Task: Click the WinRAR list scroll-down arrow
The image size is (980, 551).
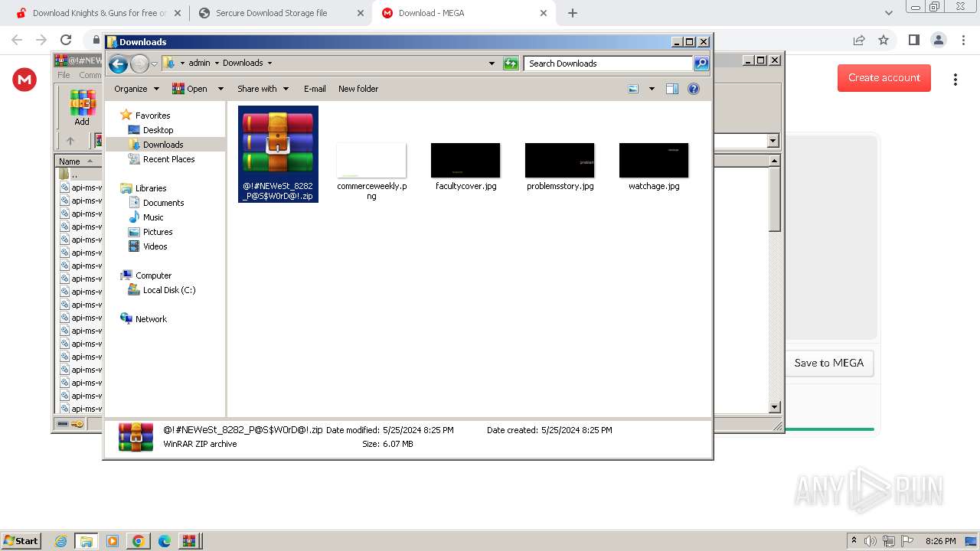Action: point(774,407)
